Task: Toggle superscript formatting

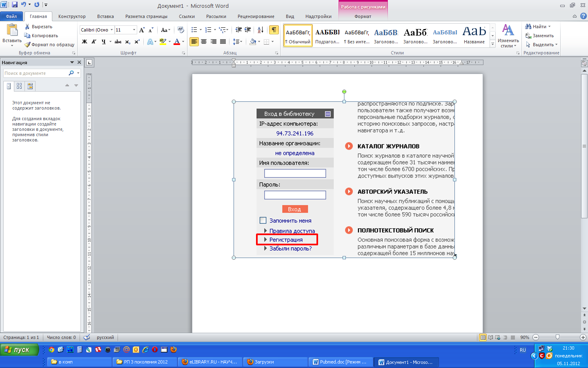Action: click(137, 42)
